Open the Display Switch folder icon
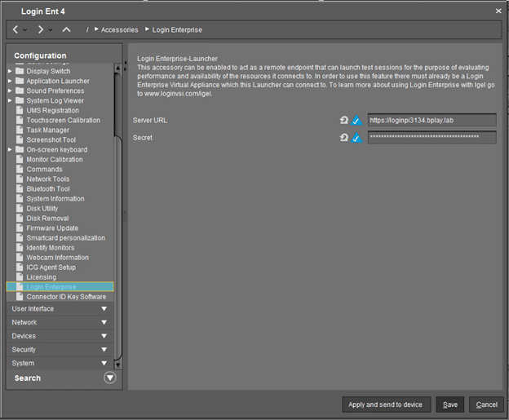 click(20, 71)
